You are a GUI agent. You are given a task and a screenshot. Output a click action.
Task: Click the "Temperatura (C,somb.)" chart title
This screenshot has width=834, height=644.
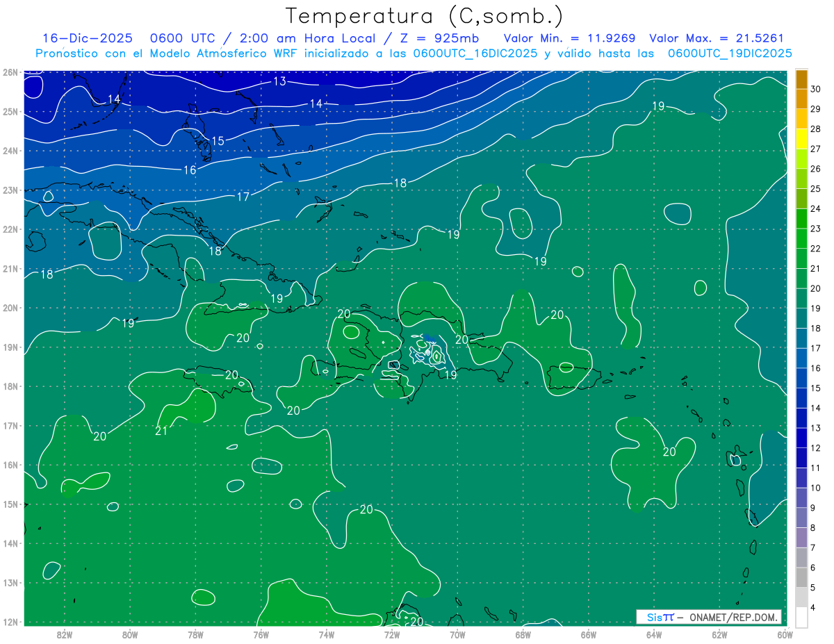pyautogui.click(x=424, y=16)
